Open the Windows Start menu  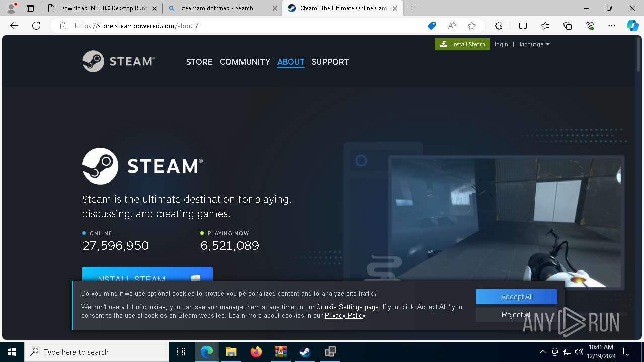click(12, 352)
